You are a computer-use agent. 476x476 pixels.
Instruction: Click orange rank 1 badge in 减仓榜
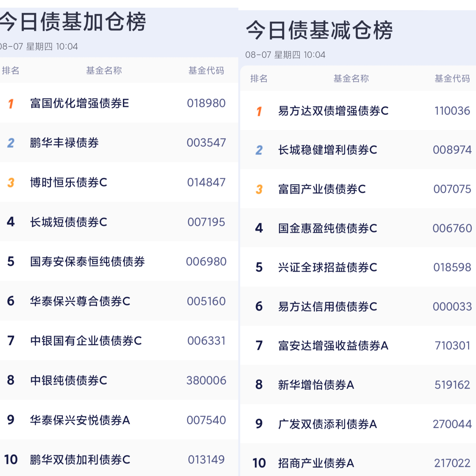pyautogui.click(x=259, y=111)
